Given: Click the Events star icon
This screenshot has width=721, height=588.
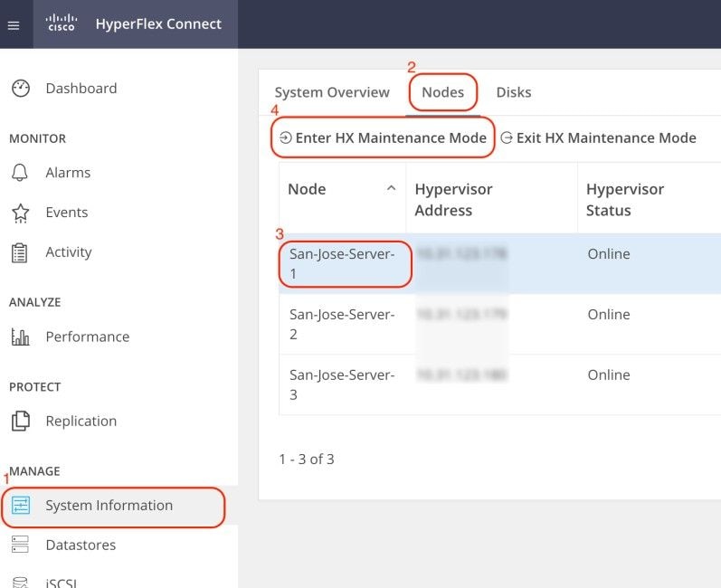Looking at the screenshot, I should pyautogui.click(x=20, y=213).
